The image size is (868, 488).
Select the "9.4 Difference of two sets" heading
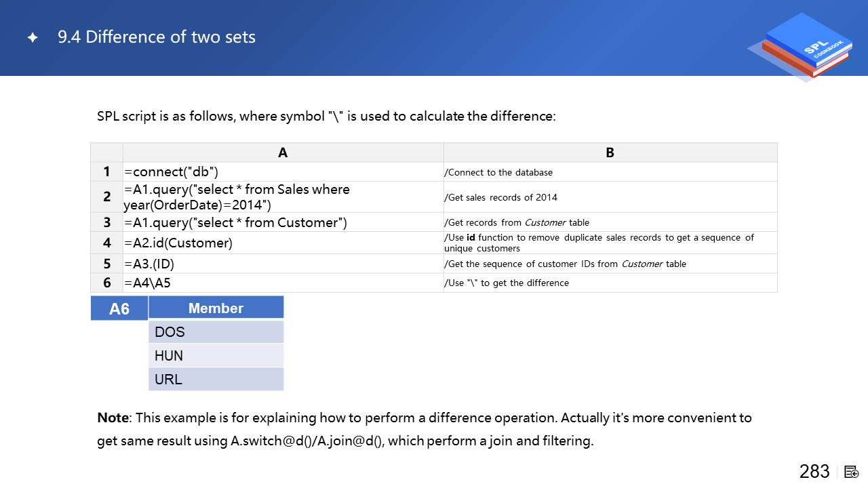[157, 37]
